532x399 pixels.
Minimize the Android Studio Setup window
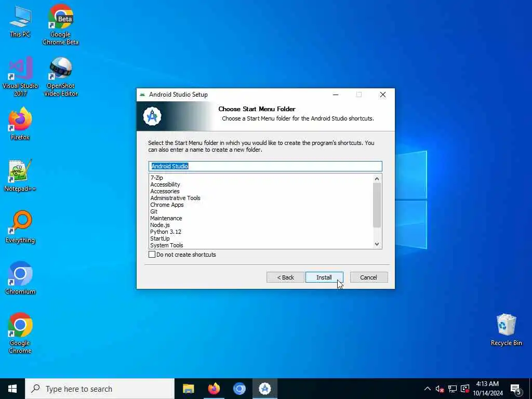tap(336, 95)
